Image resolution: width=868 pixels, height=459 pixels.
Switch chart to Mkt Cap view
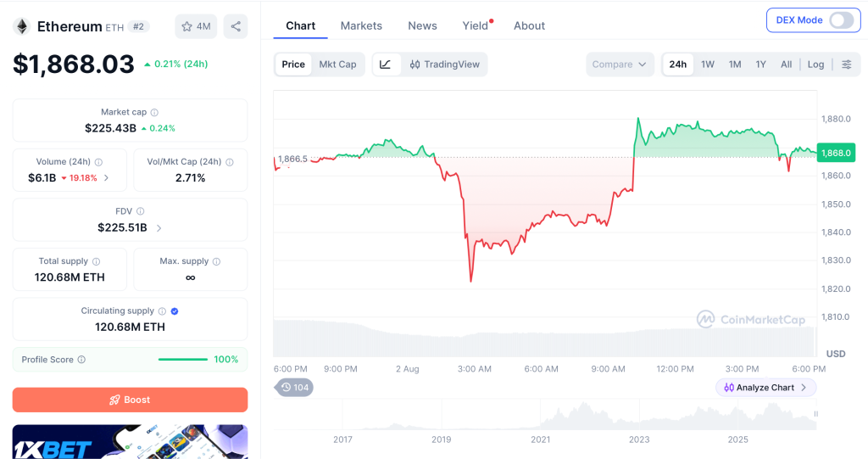click(x=337, y=64)
